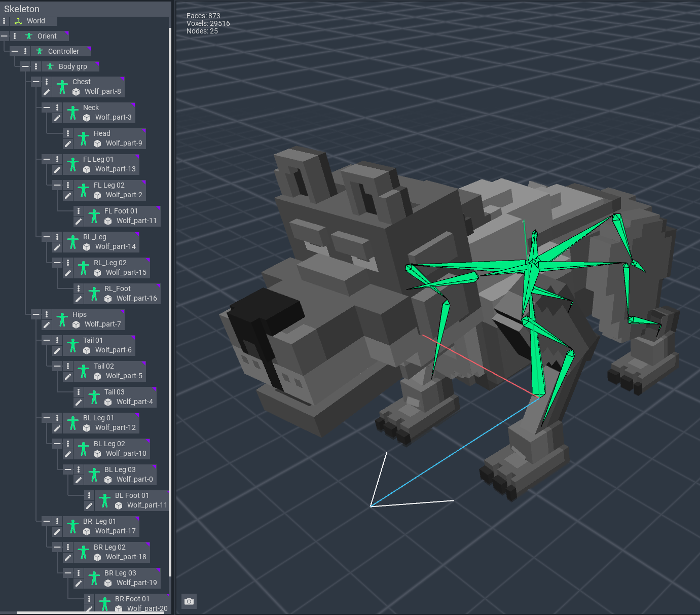
Task: Open the three-dot menu for Controller
Action: (25, 51)
